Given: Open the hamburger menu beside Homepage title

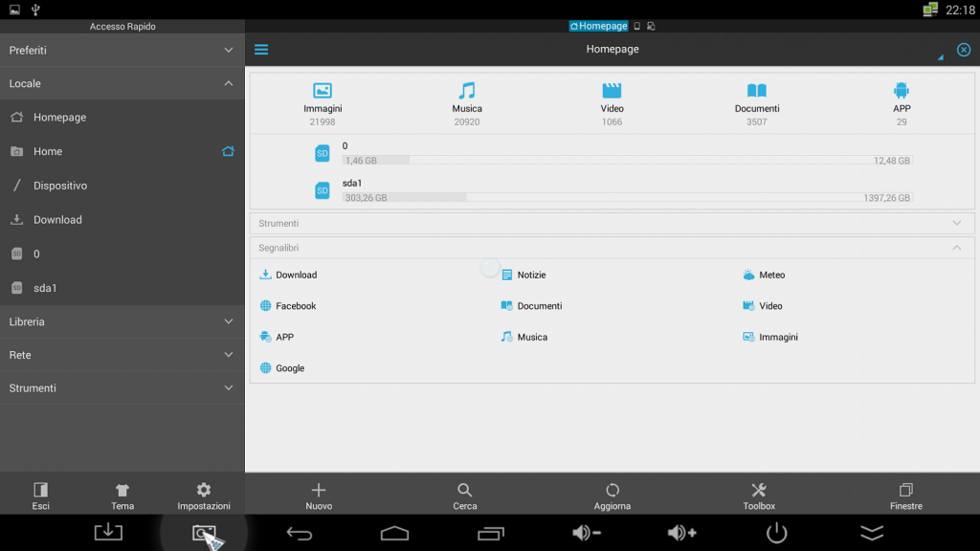Looking at the screenshot, I should 261,50.
